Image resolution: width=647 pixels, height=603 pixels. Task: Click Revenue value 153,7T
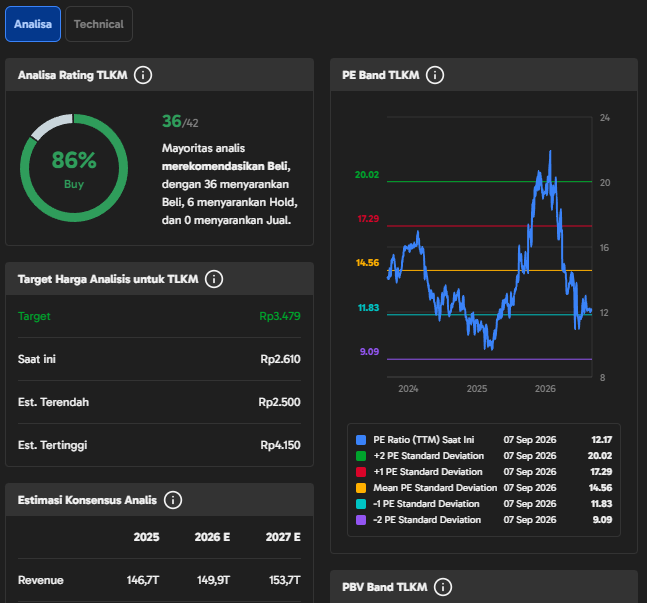285,580
